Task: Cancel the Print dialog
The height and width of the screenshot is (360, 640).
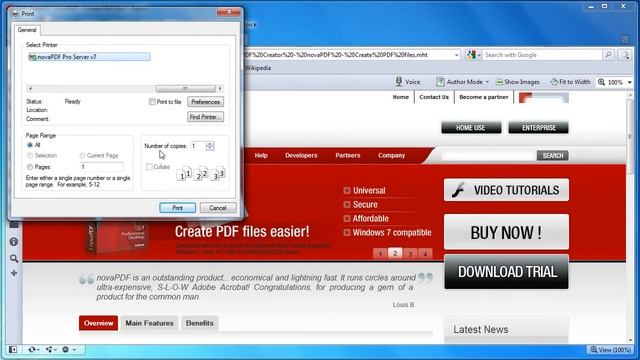Action: point(218,208)
